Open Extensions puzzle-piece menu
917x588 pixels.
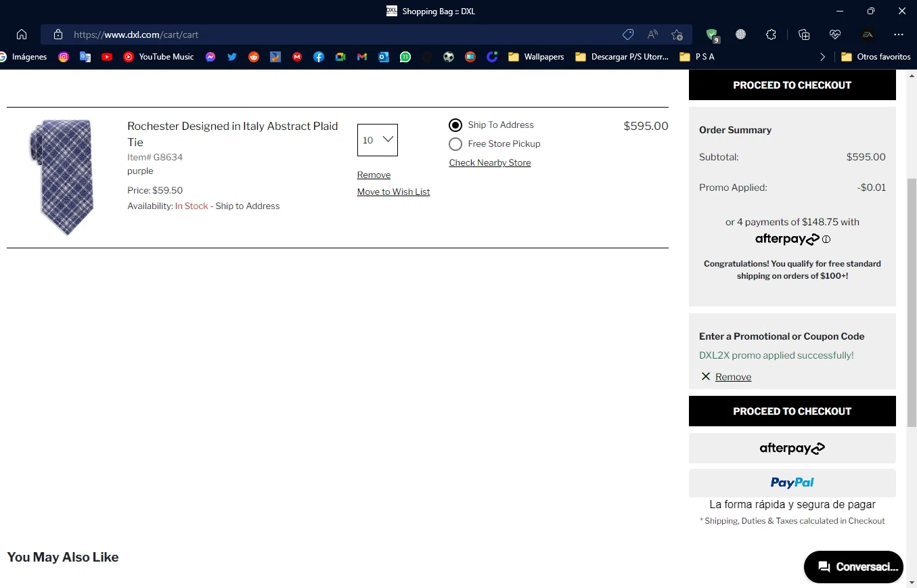[771, 35]
